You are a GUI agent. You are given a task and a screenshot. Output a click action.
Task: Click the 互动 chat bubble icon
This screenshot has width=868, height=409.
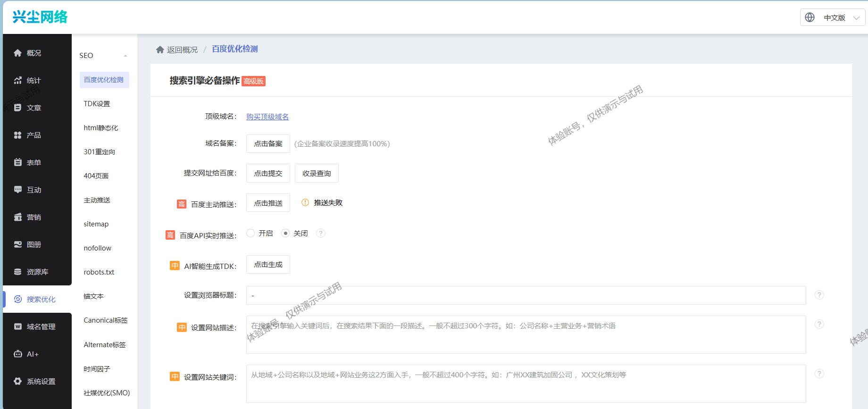(18, 190)
